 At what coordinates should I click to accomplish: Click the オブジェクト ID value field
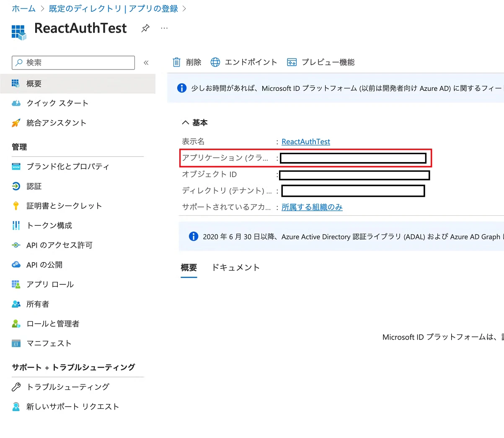coord(354,175)
